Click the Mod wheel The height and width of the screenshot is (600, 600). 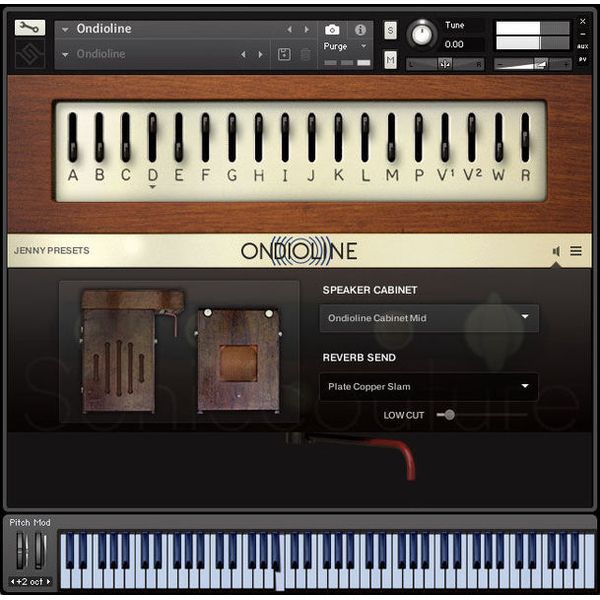click(x=40, y=551)
